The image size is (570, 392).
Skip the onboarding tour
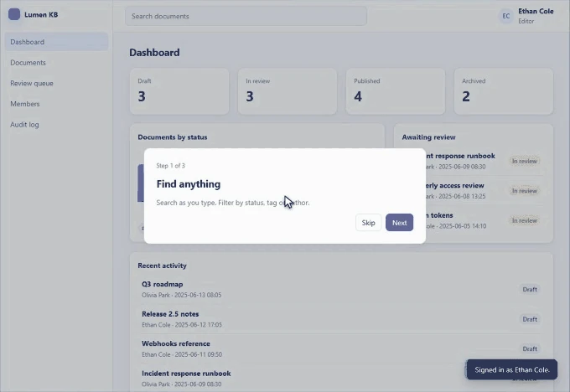368,222
